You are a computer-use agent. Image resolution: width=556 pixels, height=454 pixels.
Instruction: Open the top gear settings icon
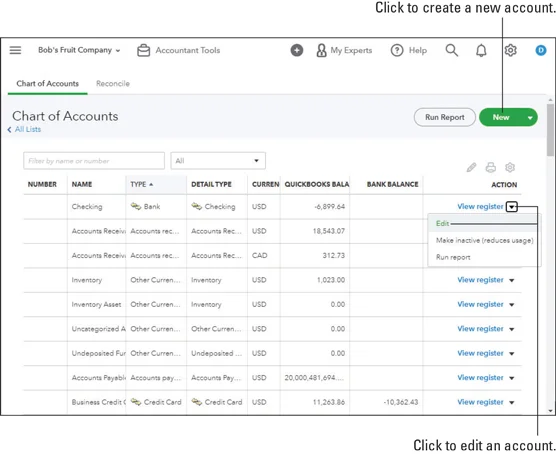point(510,50)
